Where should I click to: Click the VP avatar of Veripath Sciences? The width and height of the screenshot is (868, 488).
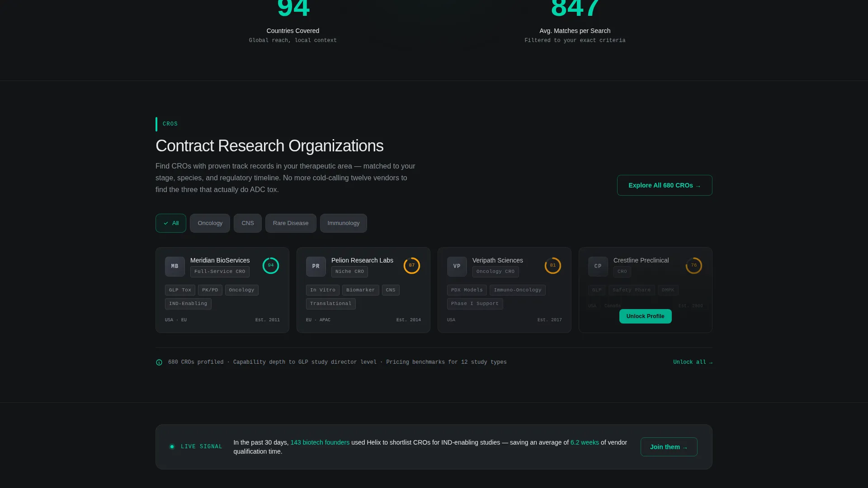pyautogui.click(x=457, y=267)
